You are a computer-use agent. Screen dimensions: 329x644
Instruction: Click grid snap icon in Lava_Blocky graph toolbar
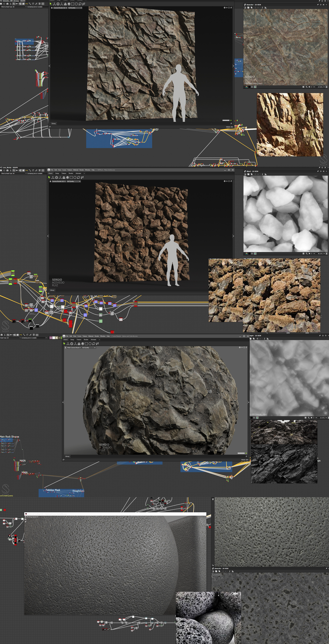point(43,170)
